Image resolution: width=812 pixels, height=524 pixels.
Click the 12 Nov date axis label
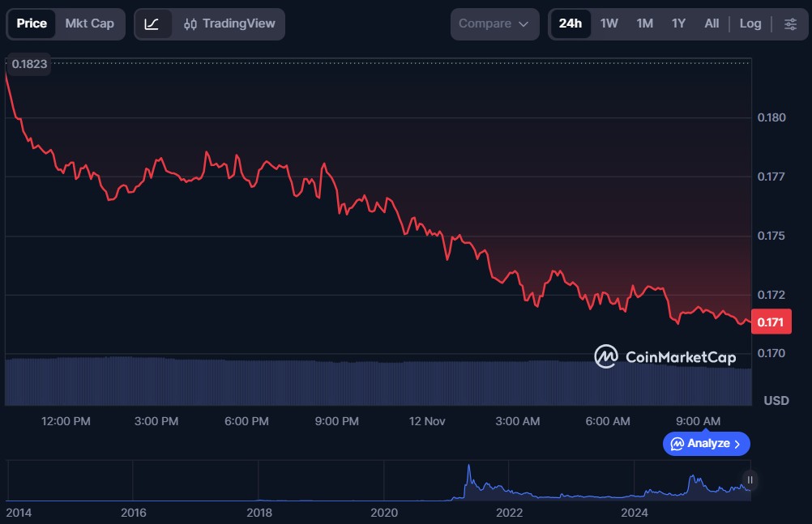click(x=427, y=421)
